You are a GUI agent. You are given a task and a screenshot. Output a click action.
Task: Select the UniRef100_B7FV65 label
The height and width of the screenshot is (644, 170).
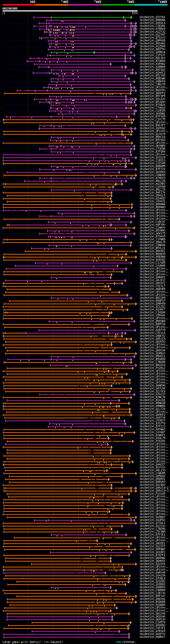click(152, 117)
